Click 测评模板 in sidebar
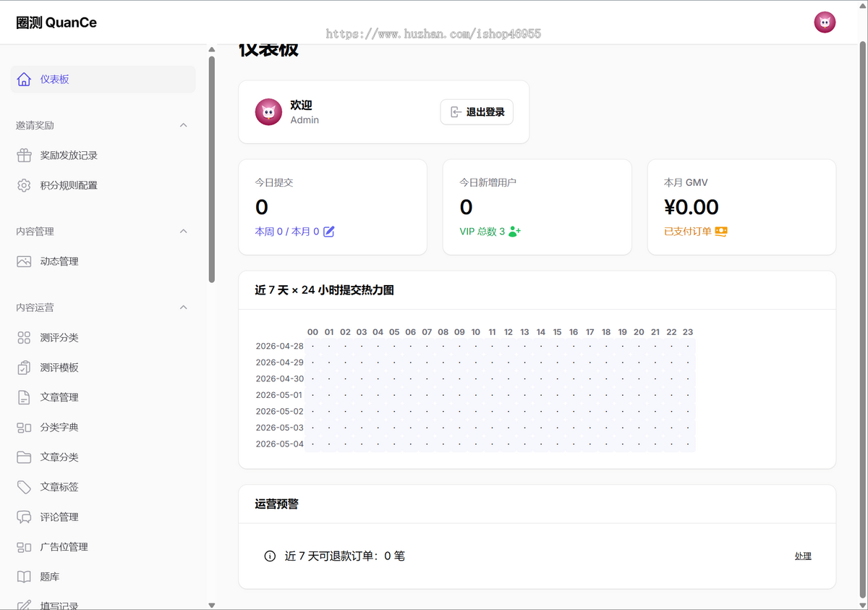The width and height of the screenshot is (868, 610). point(103,368)
